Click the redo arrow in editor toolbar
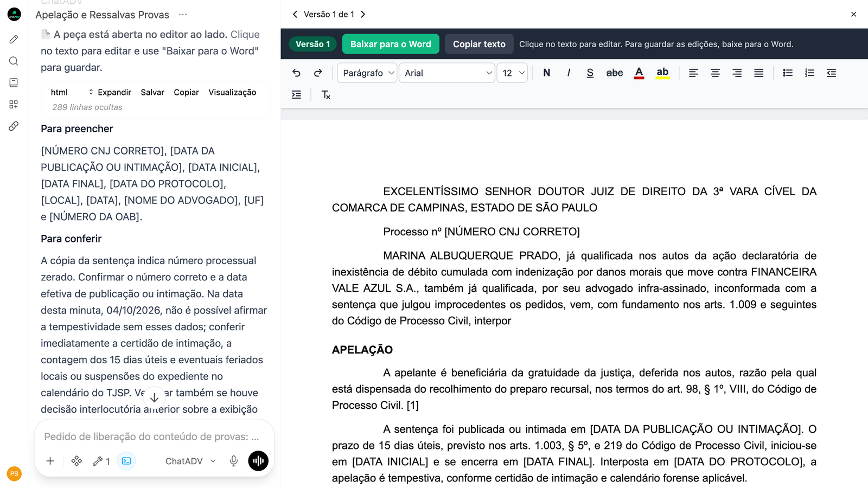The width and height of the screenshot is (868, 488). point(318,73)
